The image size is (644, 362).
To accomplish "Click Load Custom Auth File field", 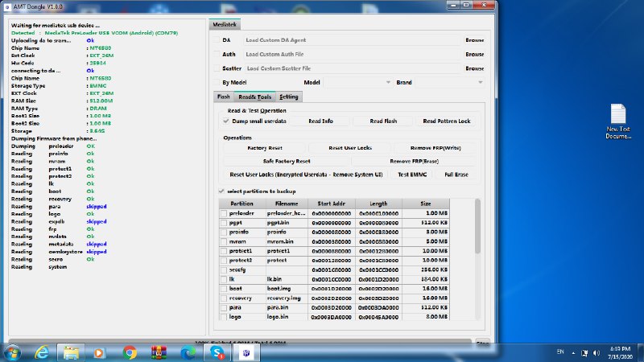I will (x=353, y=54).
